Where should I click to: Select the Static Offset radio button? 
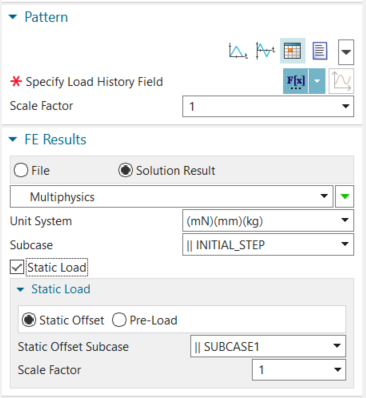[x=29, y=320]
